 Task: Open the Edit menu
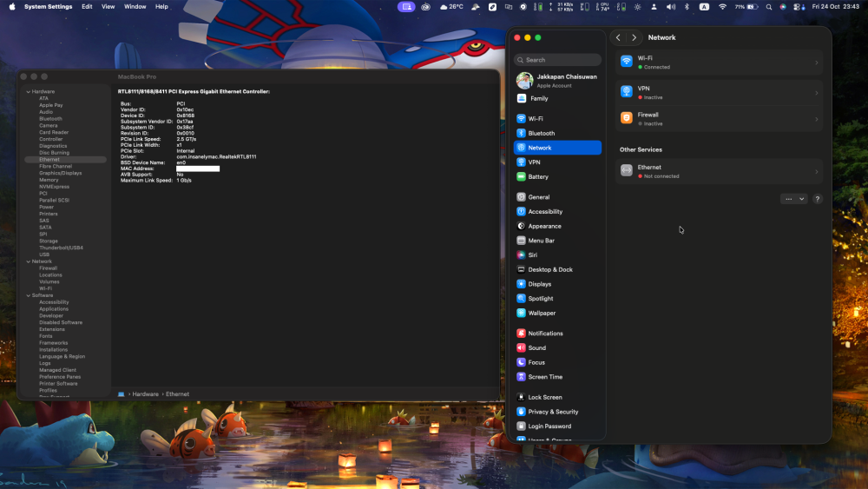pos(87,7)
